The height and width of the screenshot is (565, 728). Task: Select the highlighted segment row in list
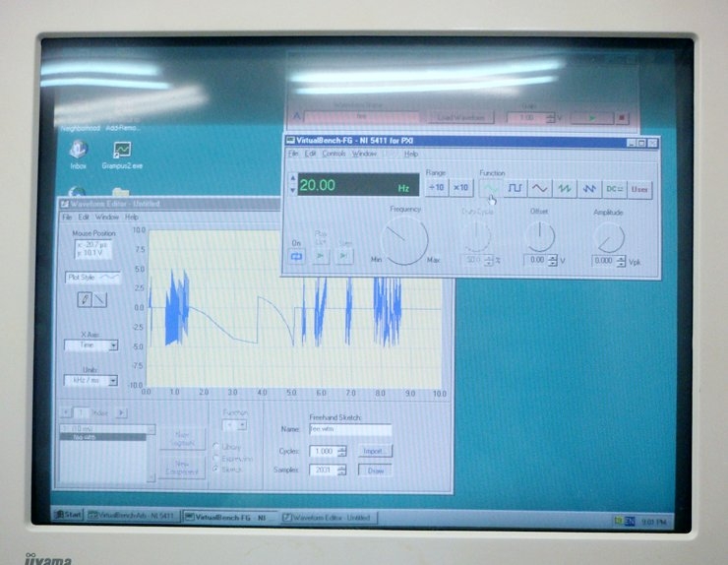pyautogui.click(x=103, y=437)
